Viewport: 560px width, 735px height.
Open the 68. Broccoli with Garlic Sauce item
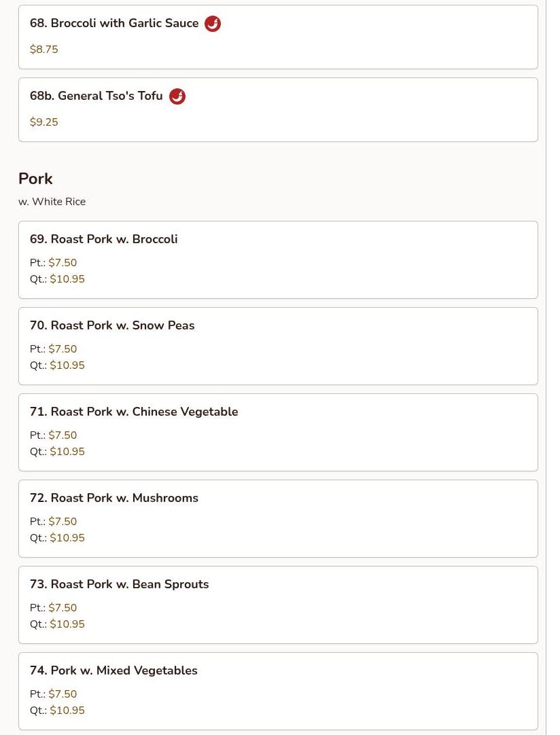[x=114, y=23]
